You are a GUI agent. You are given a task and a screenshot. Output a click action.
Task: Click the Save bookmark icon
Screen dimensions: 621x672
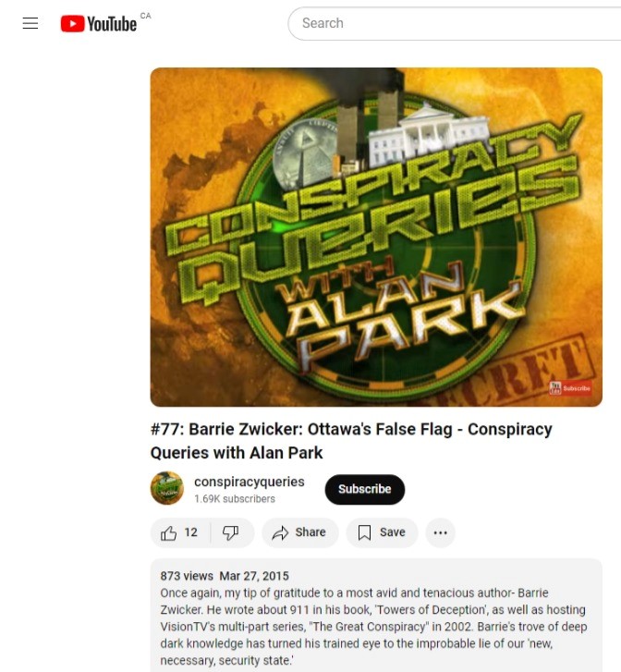(364, 532)
